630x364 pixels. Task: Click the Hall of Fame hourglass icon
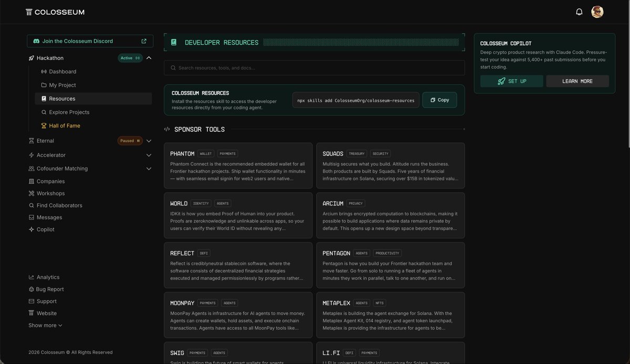[x=44, y=126]
